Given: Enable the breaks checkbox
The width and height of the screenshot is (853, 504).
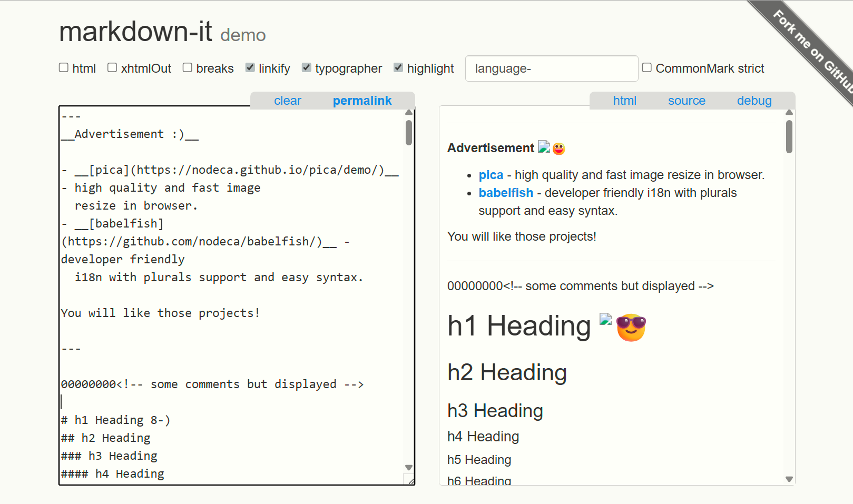Looking at the screenshot, I should pos(188,67).
